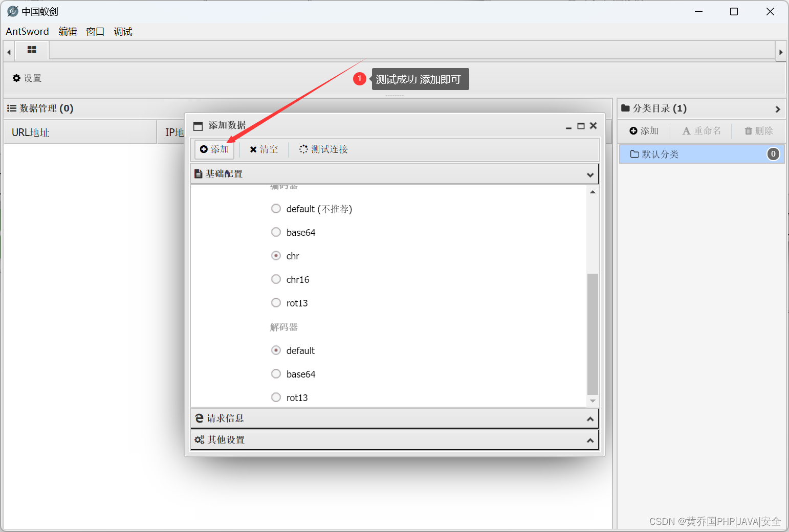789x532 pixels.
Task: Click 测试连接 to test connection
Action: (x=323, y=149)
